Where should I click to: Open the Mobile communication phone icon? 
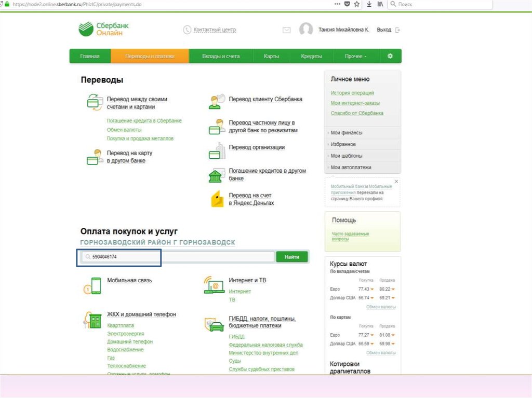tap(92, 285)
